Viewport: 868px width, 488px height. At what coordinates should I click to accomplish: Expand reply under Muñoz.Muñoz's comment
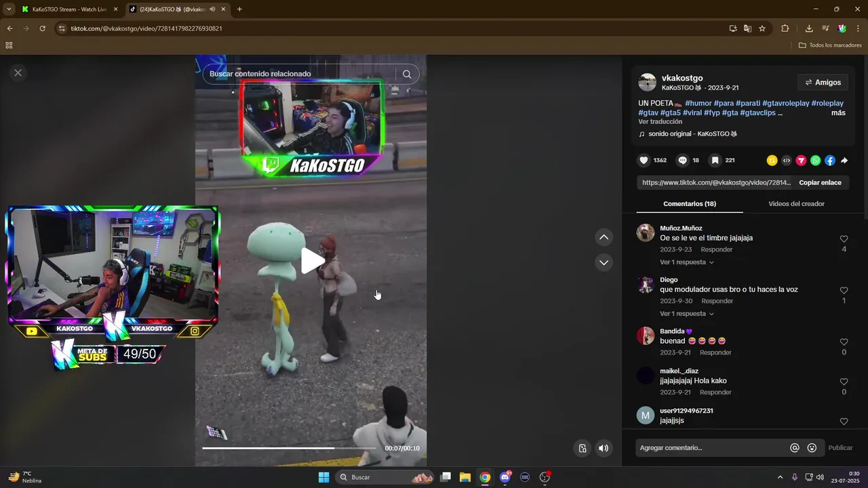[x=686, y=262]
